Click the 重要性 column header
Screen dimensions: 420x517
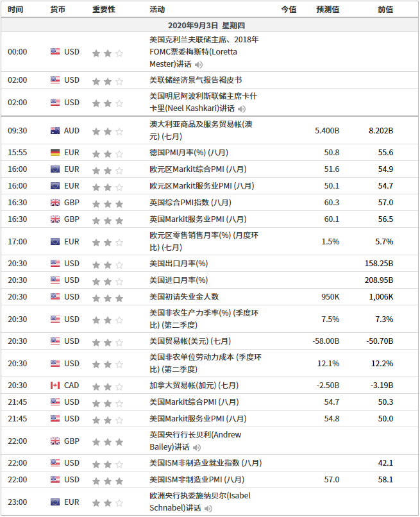tap(104, 9)
